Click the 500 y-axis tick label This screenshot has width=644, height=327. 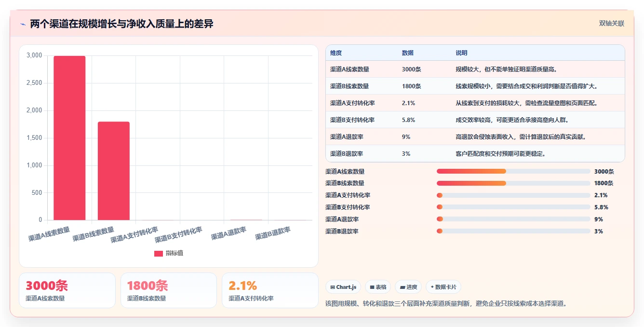point(37,193)
